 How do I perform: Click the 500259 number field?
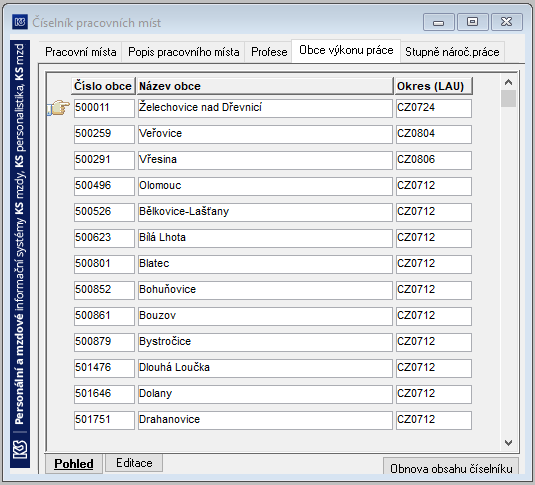(104, 134)
